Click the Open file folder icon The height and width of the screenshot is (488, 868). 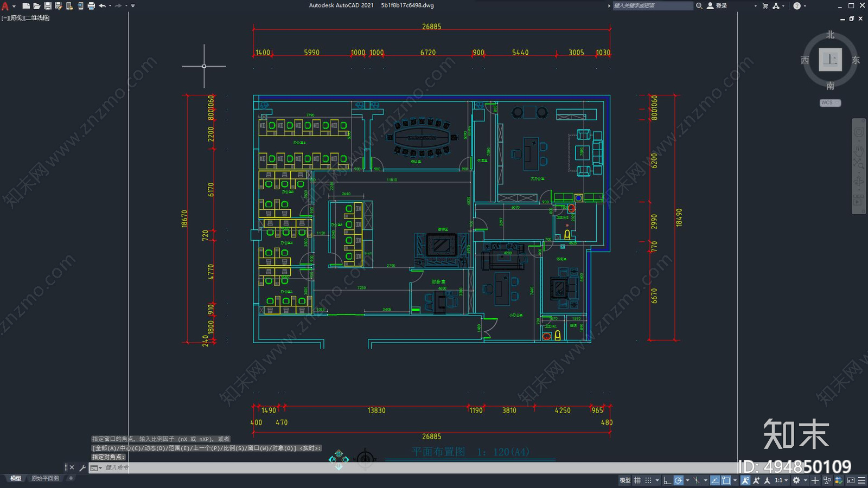[37, 6]
